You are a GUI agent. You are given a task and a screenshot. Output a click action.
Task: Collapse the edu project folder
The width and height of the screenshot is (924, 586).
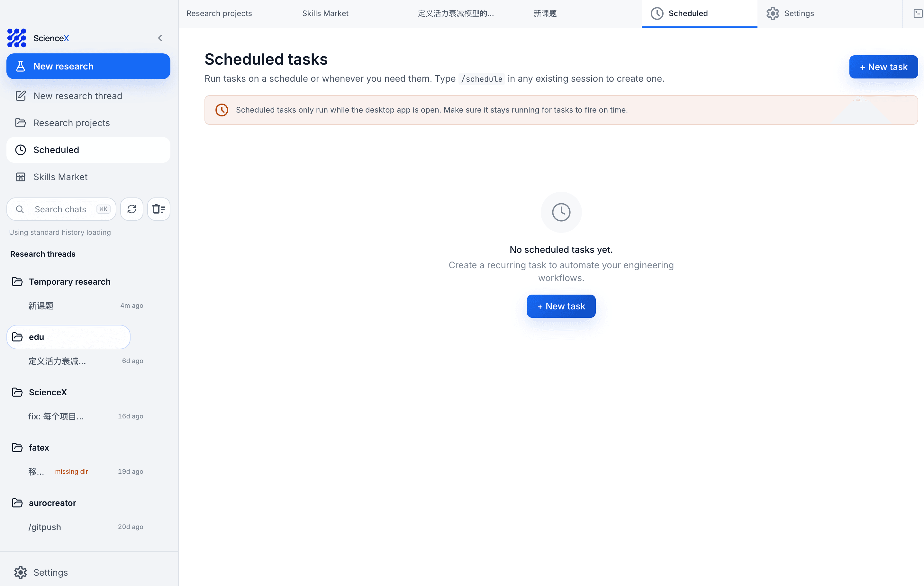(68, 337)
